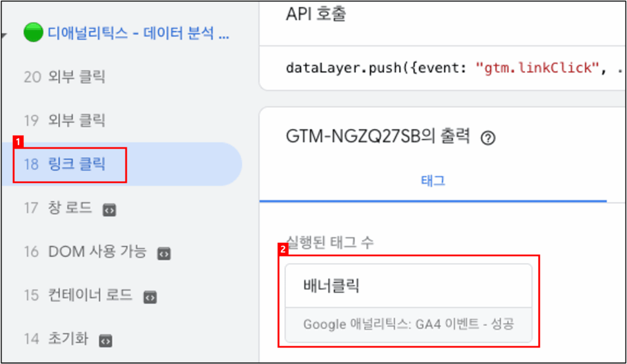This screenshot has height=364, width=627.
Task: Select event 20 외부 클릭
Action: click(x=64, y=76)
